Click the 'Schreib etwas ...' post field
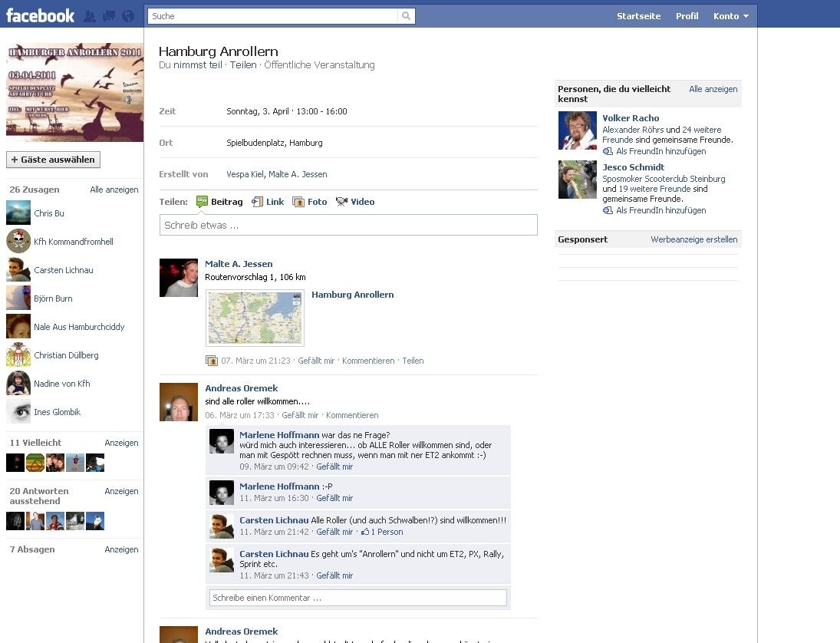 pos(348,226)
